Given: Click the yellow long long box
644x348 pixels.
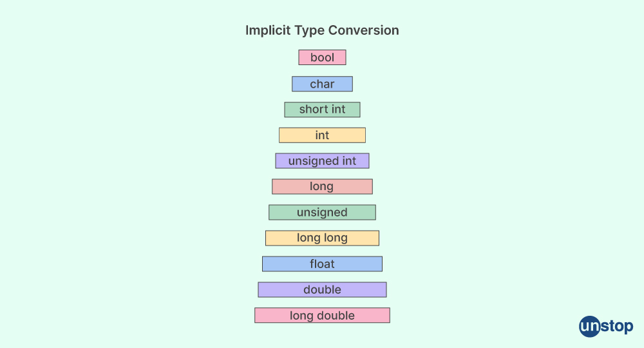Looking at the screenshot, I should [323, 238].
